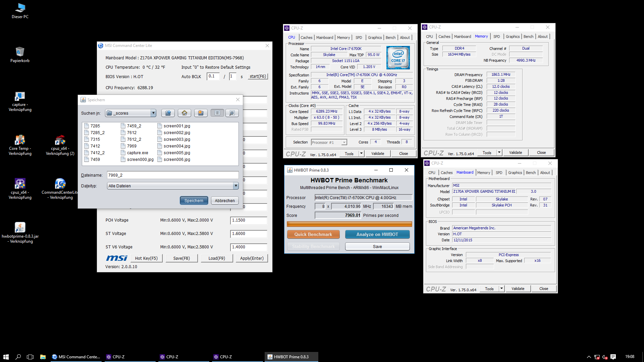Viewport: 644px width, 362px height.
Task: Open the Papierkorb recycle bin icon
Action: tap(20, 54)
